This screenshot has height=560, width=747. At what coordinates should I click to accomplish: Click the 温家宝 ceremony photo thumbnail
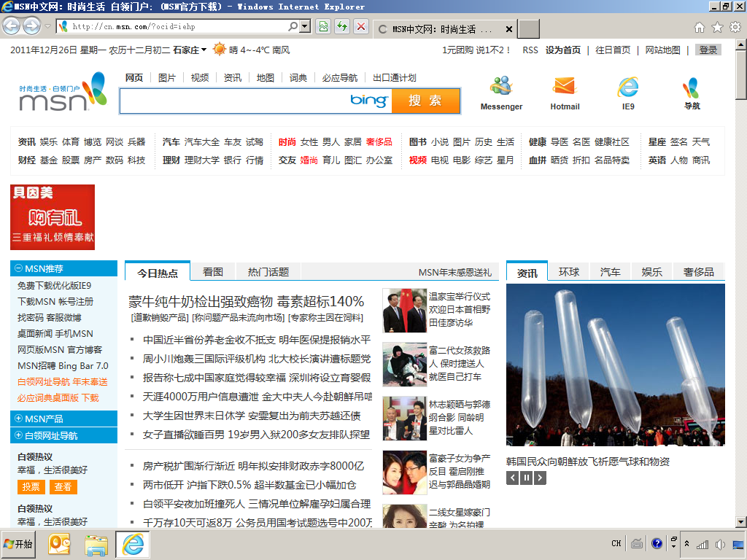404,311
